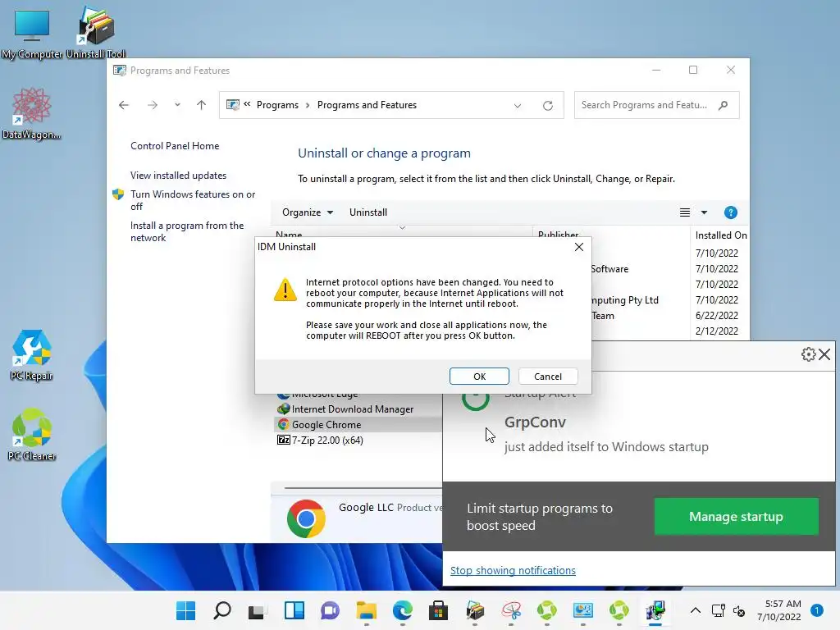The image size is (840, 630).
Task: Click the forward navigation arrow
Action: tap(152, 105)
